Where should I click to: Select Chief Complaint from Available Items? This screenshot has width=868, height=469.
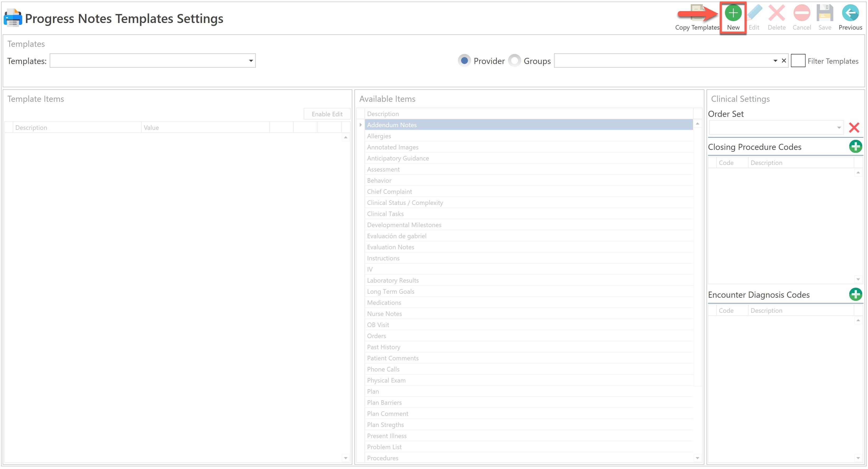coord(389,192)
